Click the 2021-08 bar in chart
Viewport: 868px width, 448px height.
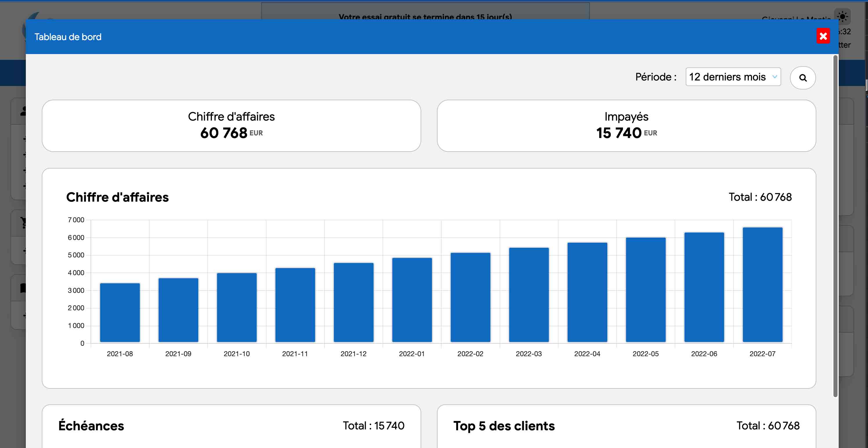coord(120,313)
